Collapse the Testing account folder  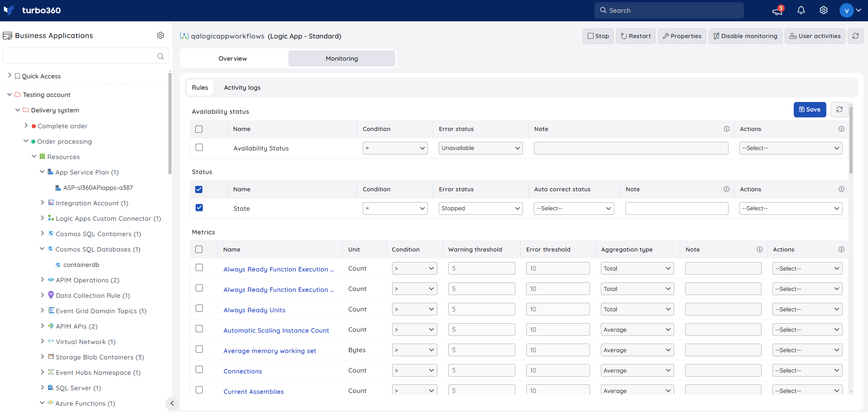(10, 94)
